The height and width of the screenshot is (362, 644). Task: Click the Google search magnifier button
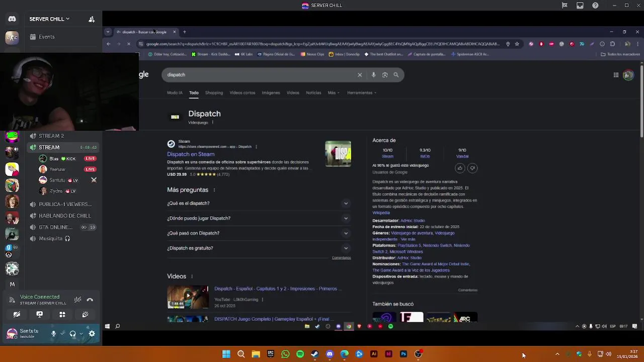[396, 75]
